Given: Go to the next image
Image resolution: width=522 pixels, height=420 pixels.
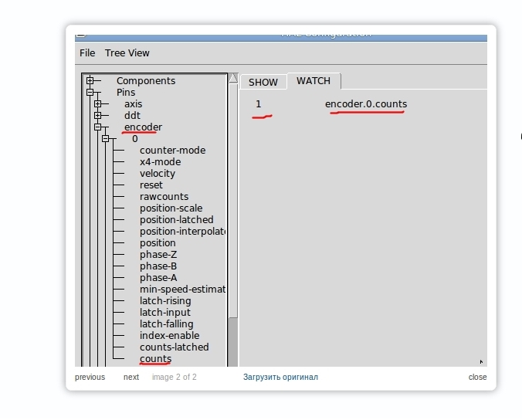Looking at the screenshot, I should 131,377.
